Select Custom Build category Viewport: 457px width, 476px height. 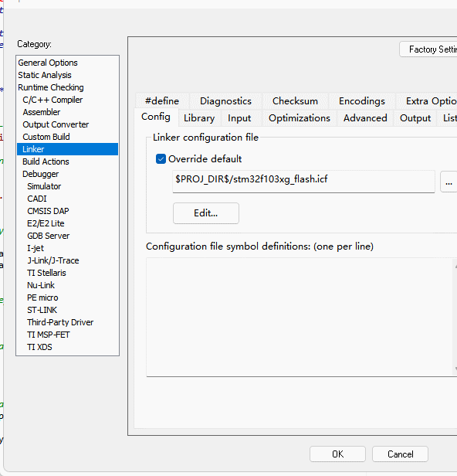pos(67,137)
